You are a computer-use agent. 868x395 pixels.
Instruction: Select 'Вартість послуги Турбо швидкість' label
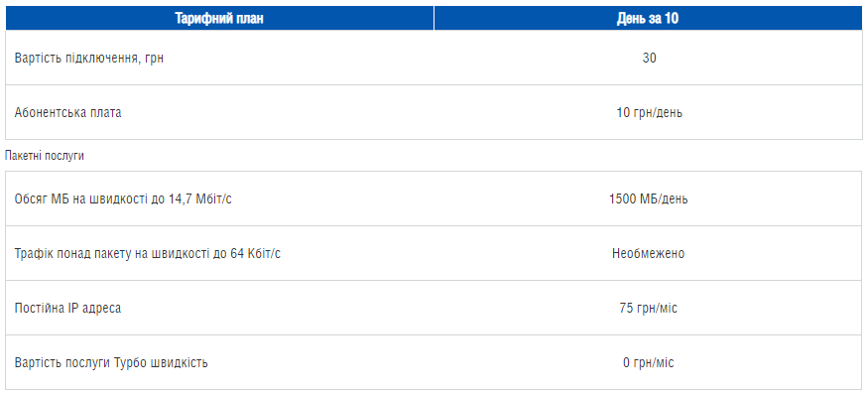111,363
